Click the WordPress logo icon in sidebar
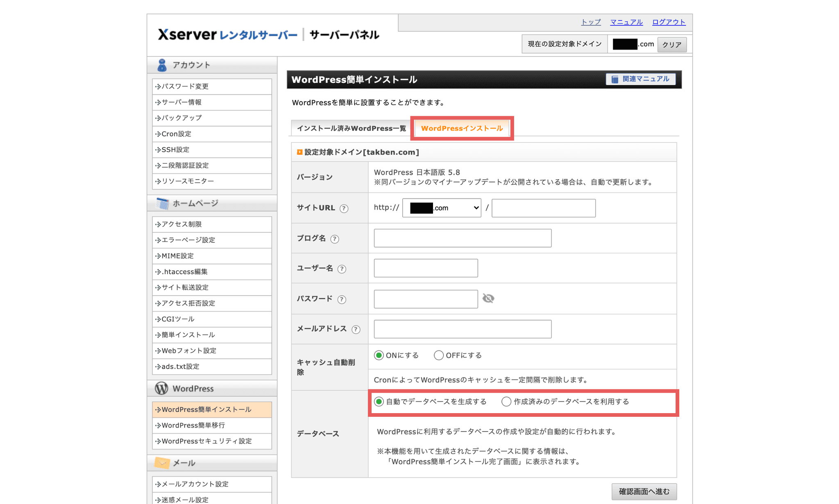This screenshot has width=839, height=504. (161, 388)
